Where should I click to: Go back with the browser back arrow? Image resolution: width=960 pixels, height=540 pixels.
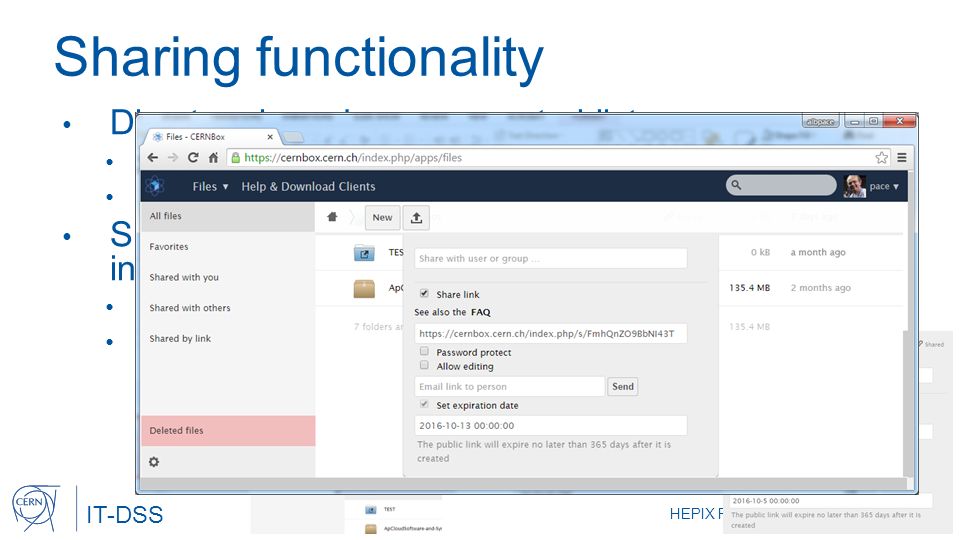pos(152,157)
